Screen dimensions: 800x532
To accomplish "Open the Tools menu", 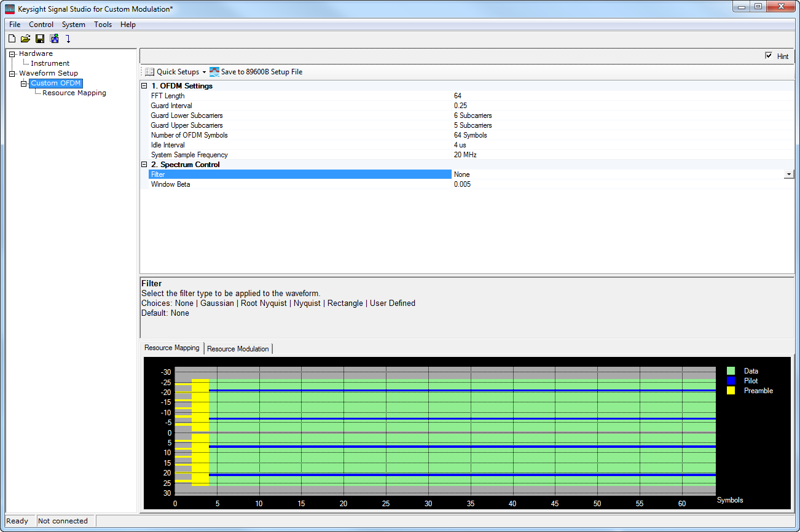I will [103, 25].
